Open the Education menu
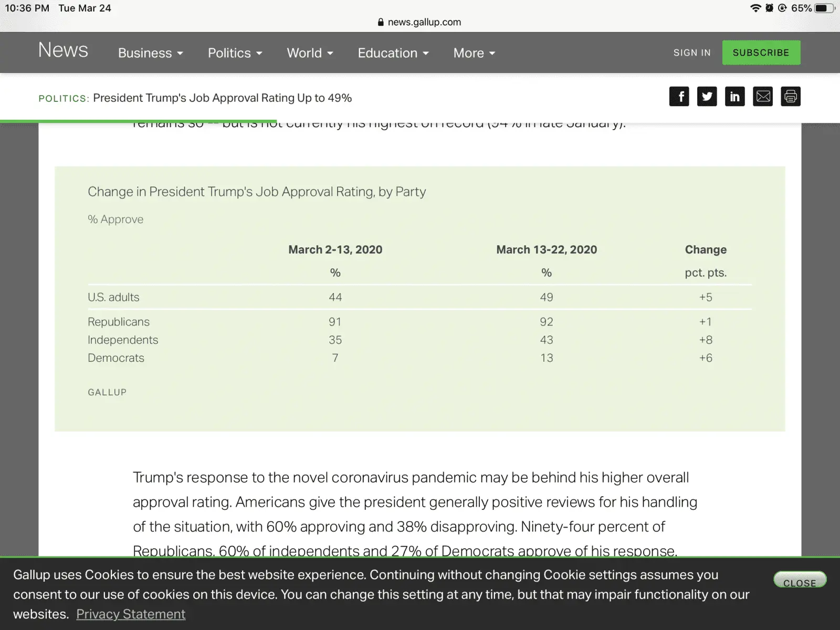 coord(393,53)
